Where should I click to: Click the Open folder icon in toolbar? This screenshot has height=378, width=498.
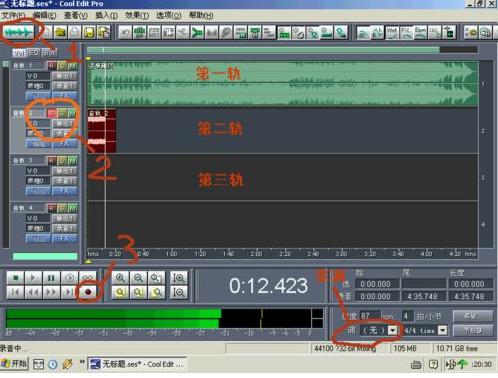pos(60,33)
